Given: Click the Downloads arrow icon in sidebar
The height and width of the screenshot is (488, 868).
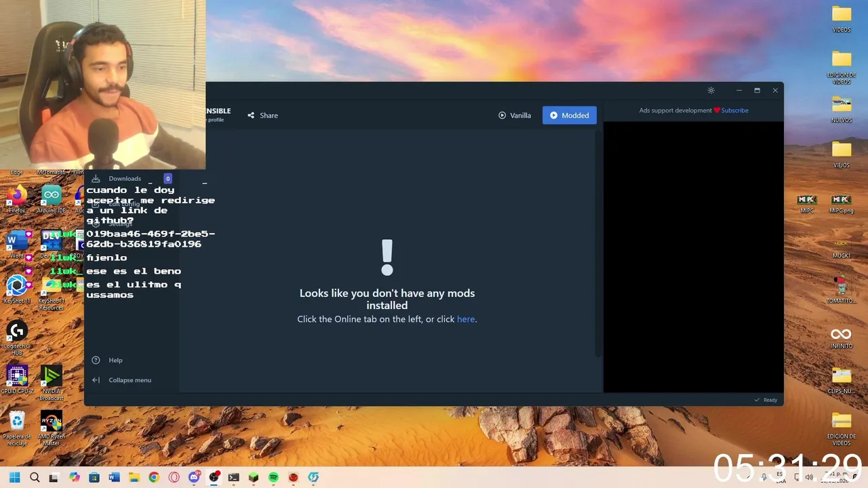Looking at the screenshot, I should click(x=96, y=179).
